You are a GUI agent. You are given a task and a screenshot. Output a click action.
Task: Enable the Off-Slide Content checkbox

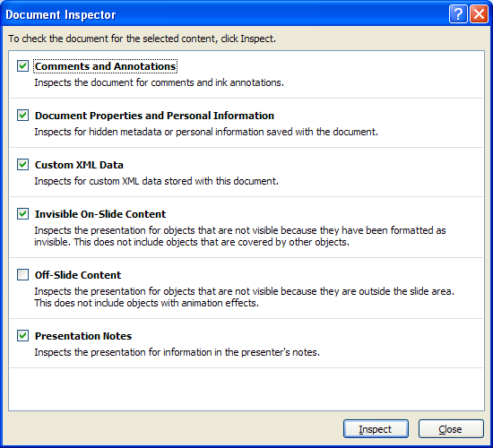pos(22,275)
